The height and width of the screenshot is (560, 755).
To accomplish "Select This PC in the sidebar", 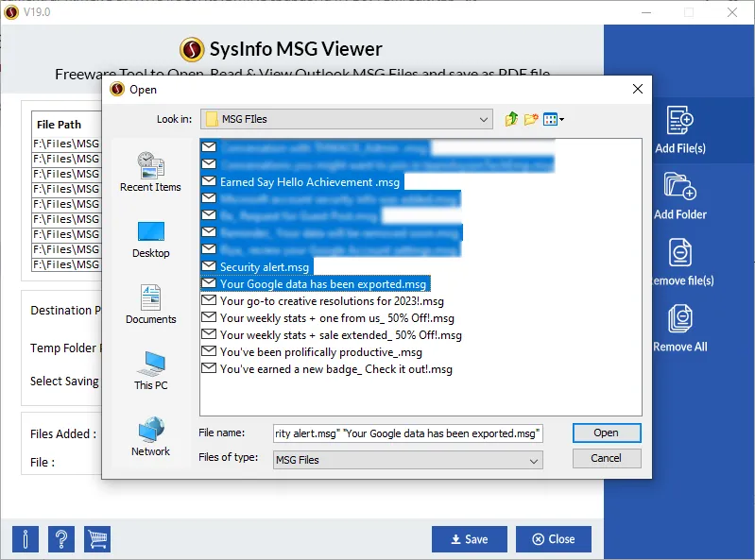I will 150,371.
